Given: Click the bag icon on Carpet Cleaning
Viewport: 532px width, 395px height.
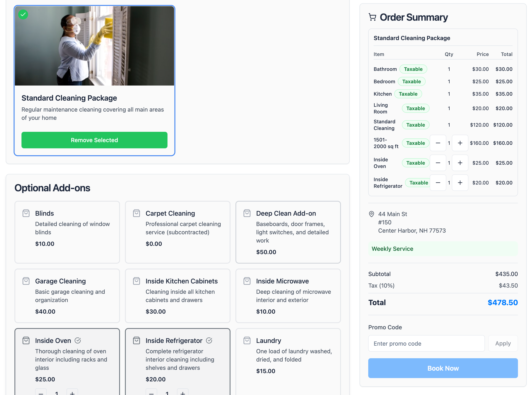Looking at the screenshot, I should point(137,213).
